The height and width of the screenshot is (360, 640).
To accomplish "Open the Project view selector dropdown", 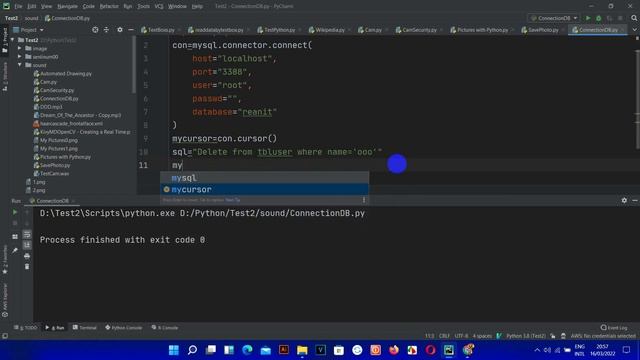I will tap(28, 30).
